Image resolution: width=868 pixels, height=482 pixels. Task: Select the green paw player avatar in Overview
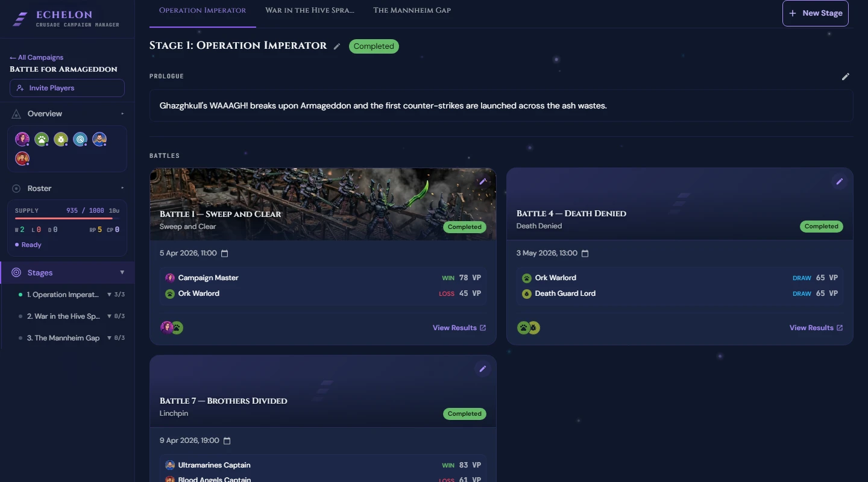[x=42, y=139]
